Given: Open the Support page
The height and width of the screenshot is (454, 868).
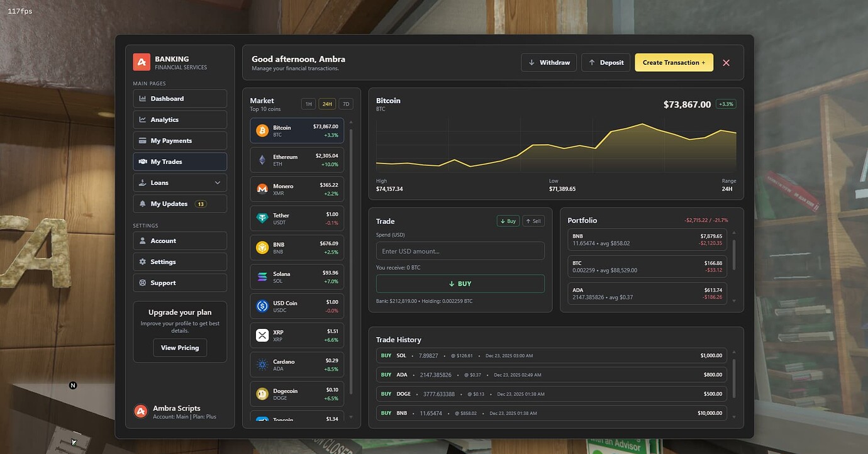Looking at the screenshot, I should [x=180, y=283].
